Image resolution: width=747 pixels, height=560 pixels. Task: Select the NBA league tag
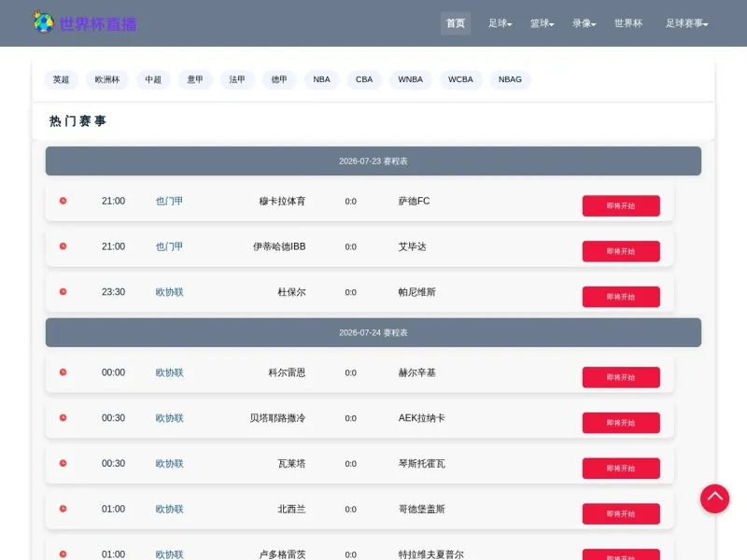coord(321,79)
